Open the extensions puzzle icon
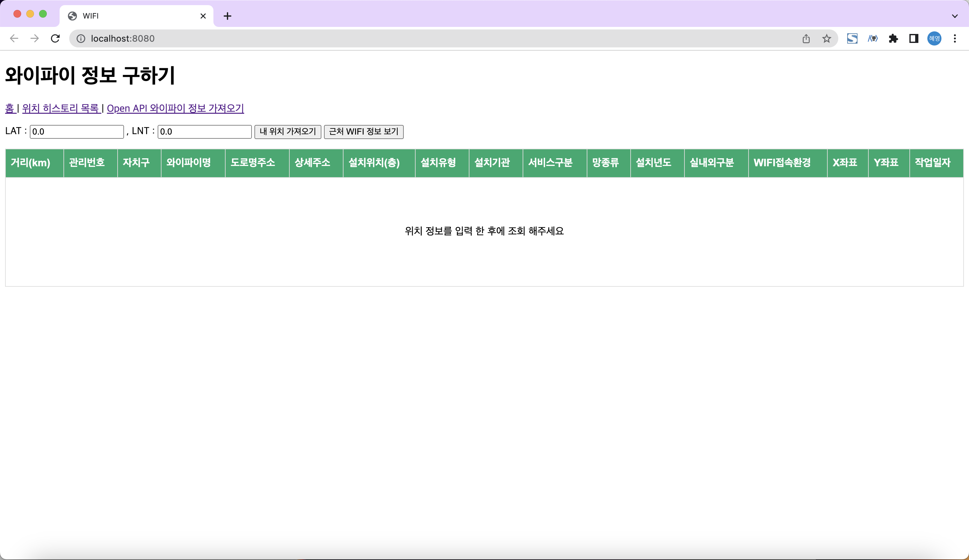This screenshot has width=969, height=560. coord(893,38)
